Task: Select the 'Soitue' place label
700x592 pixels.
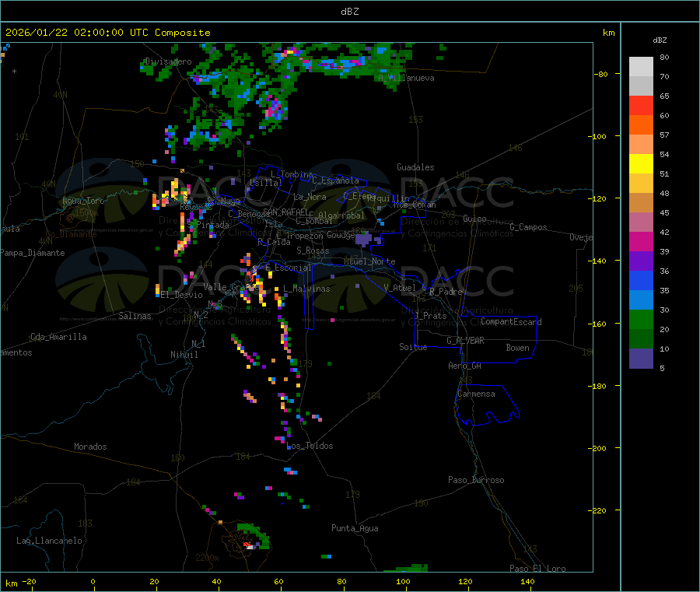Action: (x=413, y=347)
